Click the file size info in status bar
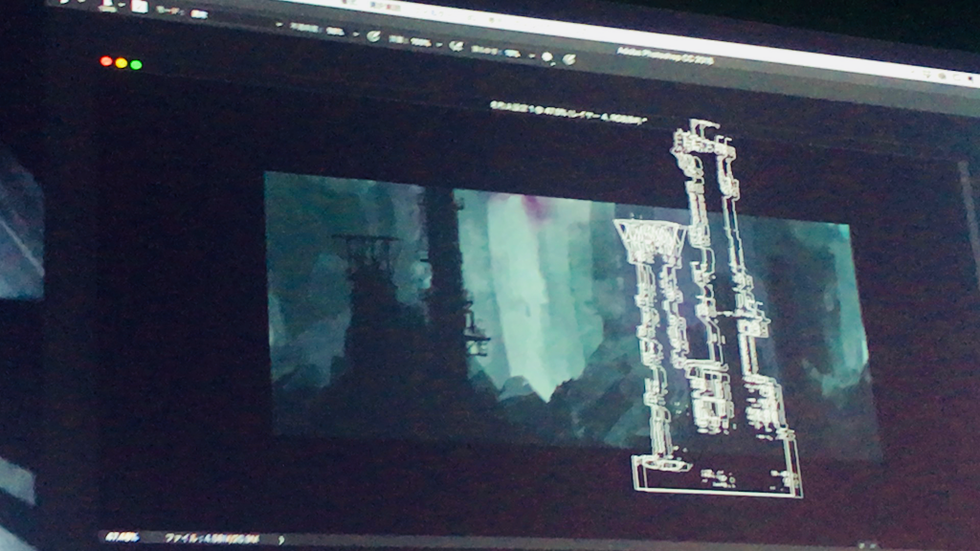 coord(212,538)
